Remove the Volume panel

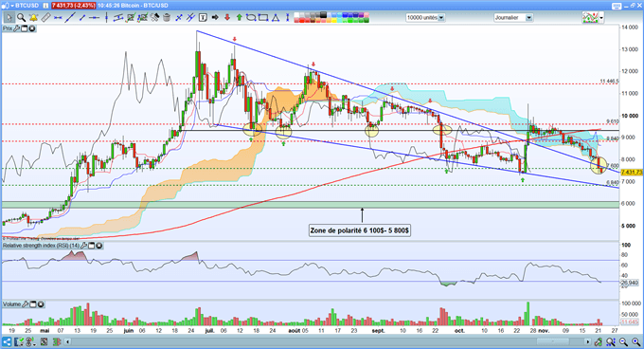tap(41, 304)
